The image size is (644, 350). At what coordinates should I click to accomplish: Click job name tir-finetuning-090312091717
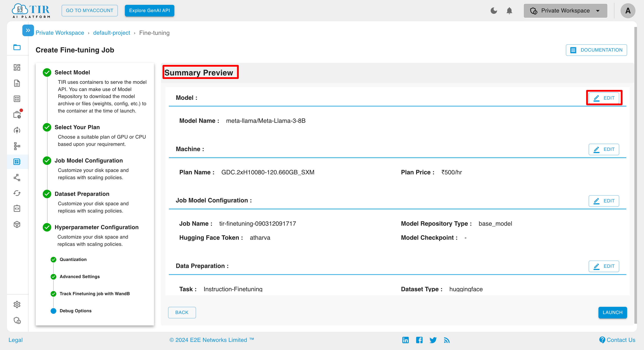point(258,223)
